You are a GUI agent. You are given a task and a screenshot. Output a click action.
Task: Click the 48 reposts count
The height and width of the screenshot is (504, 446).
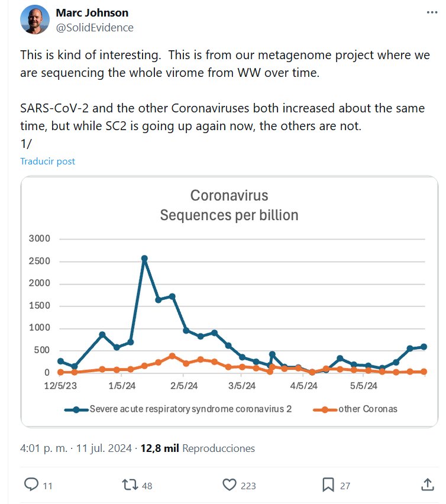pos(147,486)
